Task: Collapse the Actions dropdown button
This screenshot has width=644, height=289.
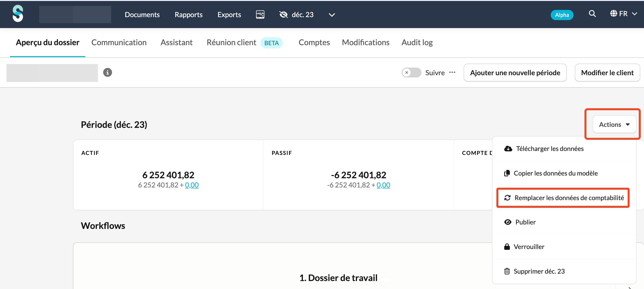Action: click(614, 124)
